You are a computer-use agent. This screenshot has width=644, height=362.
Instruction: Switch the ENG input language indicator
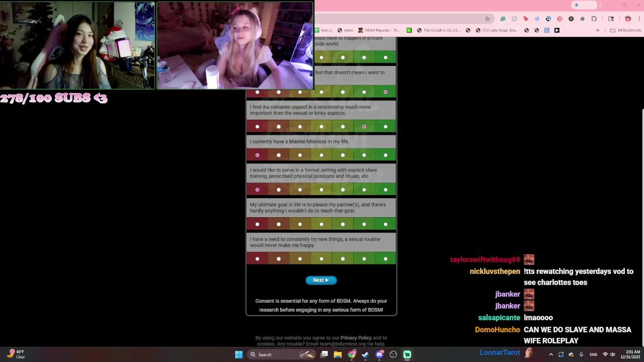(593, 354)
